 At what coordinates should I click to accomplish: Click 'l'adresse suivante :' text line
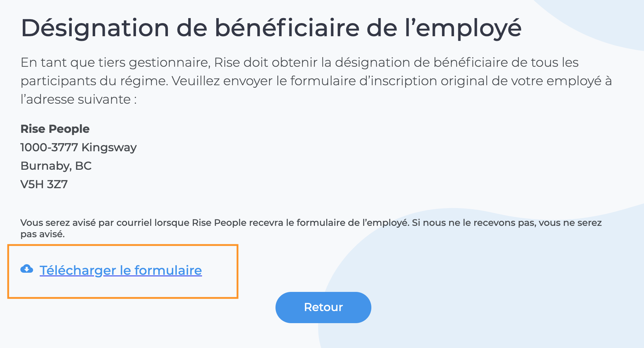[x=78, y=99]
